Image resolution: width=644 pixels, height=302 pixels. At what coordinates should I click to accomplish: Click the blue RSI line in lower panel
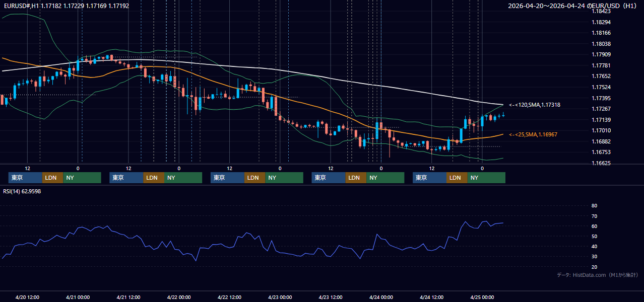tap(252, 237)
